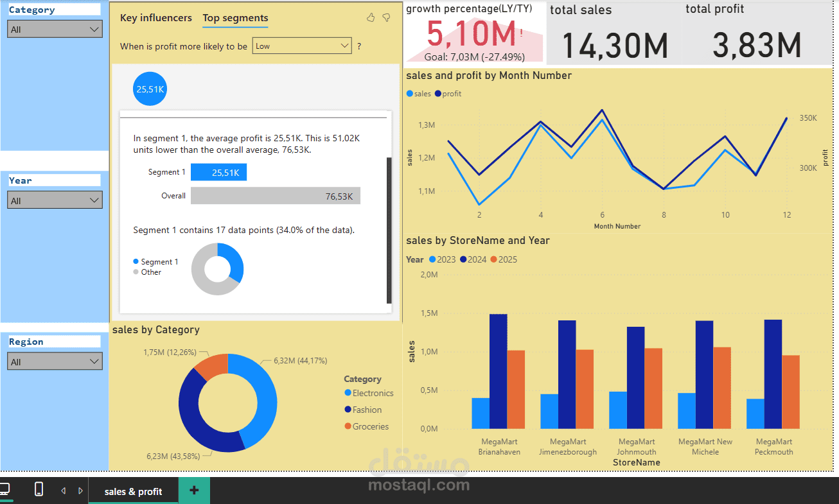Click the orange Groceries slice of sales donut
839x504 pixels.
[x=213, y=367]
